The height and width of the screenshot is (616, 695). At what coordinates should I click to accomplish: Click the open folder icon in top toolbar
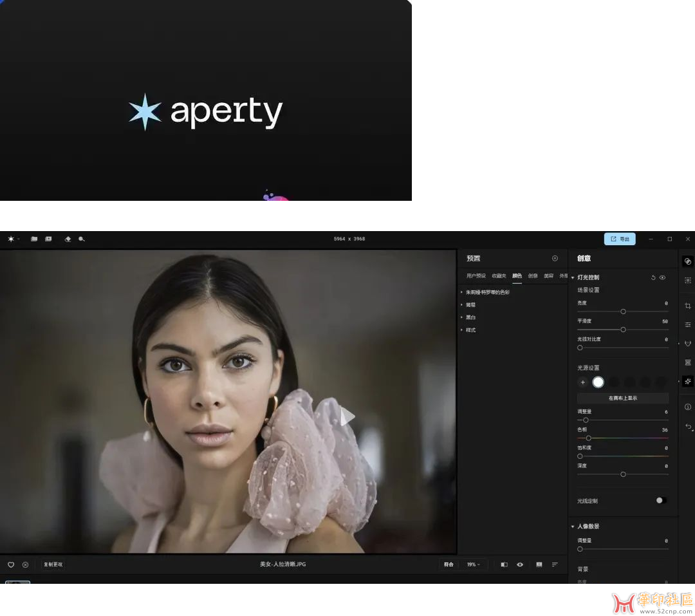(34, 239)
